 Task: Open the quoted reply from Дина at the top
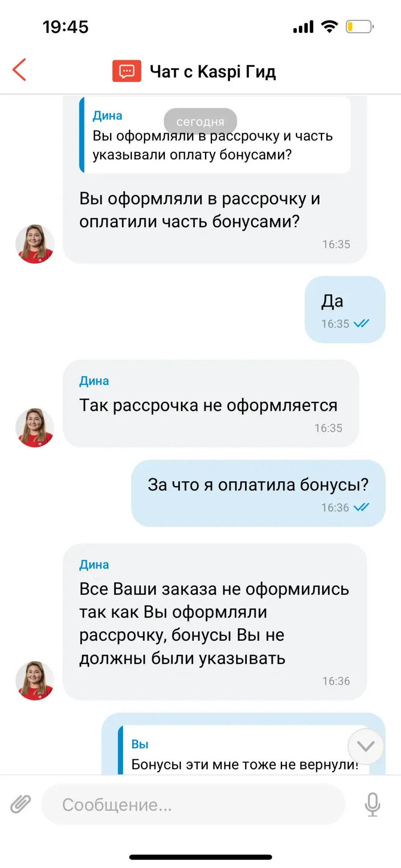(215, 135)
